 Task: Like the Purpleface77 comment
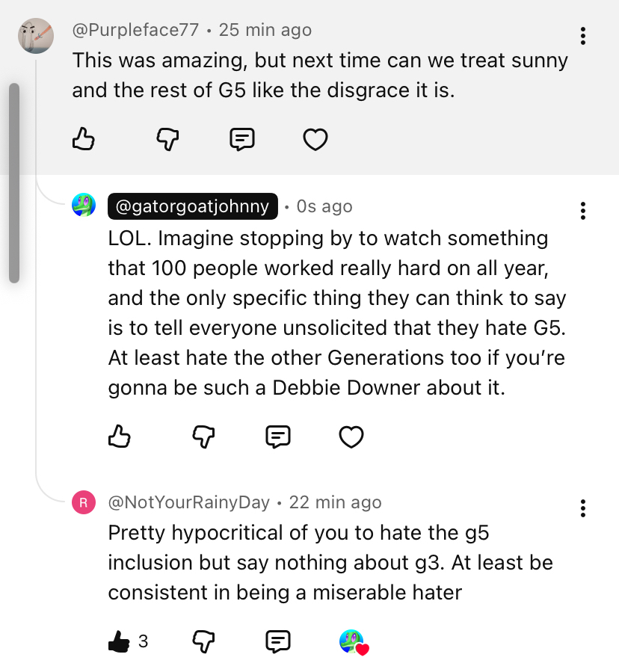[84, 138]
